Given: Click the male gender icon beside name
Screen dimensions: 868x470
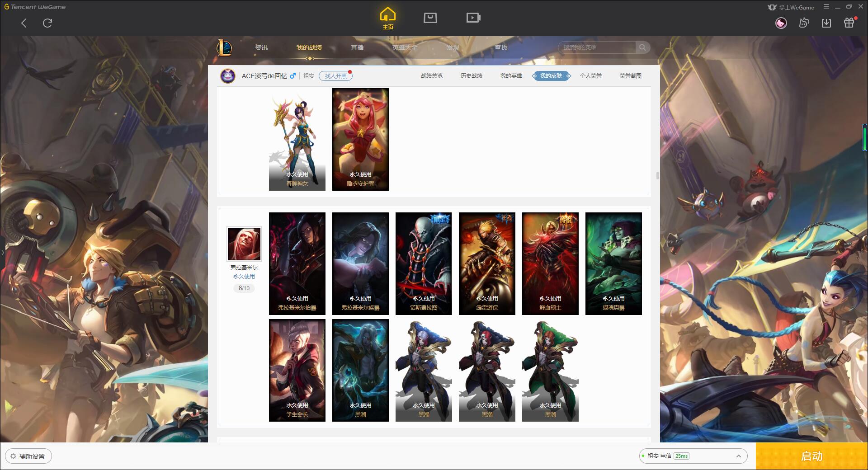Looking at the screenshot, I should [x=292, y=75].
